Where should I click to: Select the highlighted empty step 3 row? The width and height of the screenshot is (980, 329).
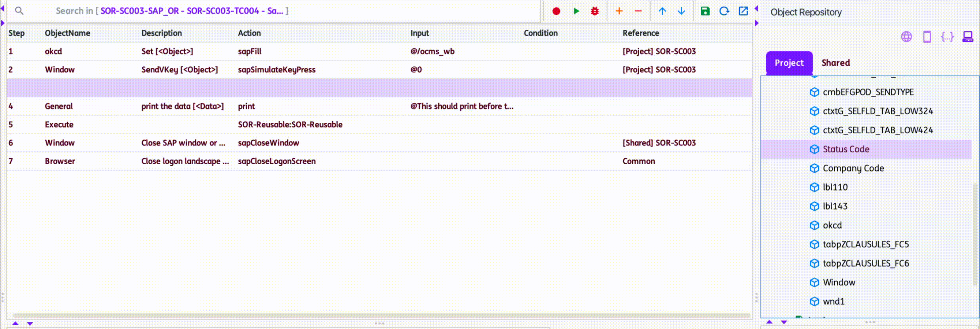pyautogui.click(x=379, y=88)
